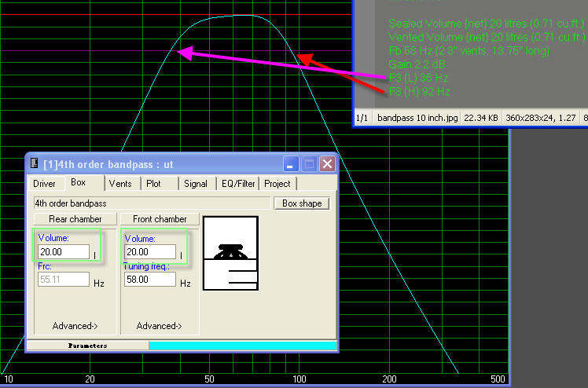Edit the rear chamber Volume field
The image size is (588, 388).
pyautogui.click(x=64, y=251)
